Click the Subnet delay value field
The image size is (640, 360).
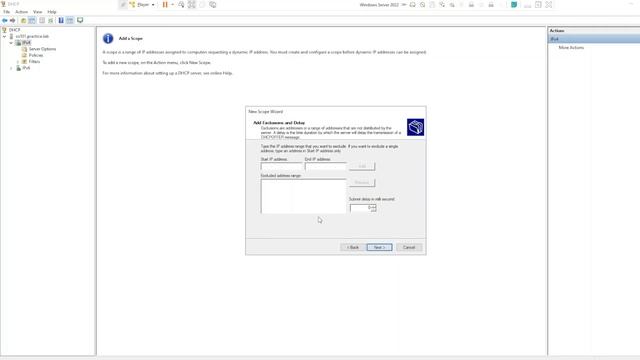360,208
